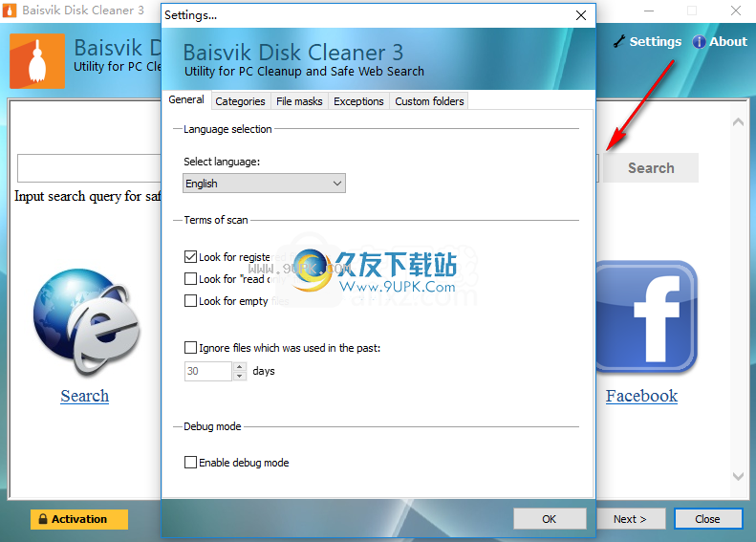
Task: Click About text in main window header
Action: (728, 42)
